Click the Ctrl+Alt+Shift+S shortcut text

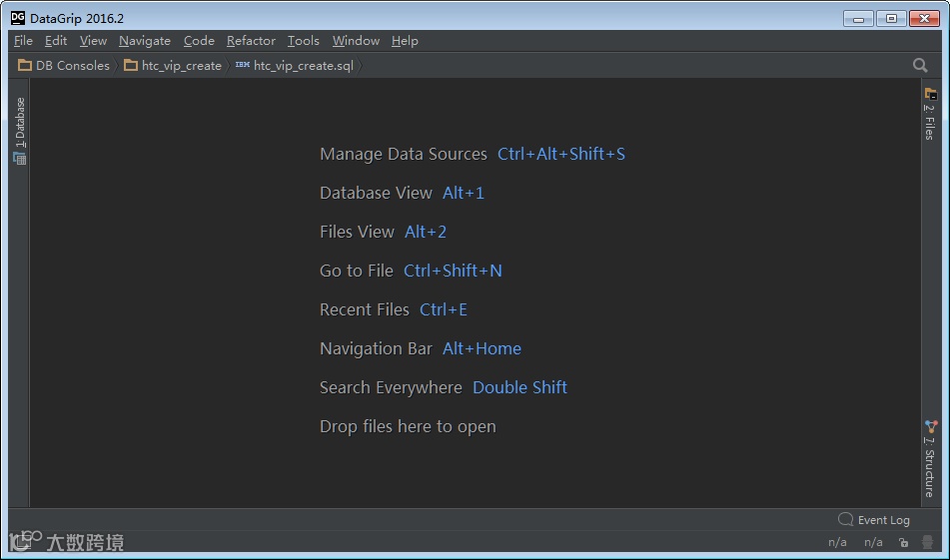click(561, 155)
